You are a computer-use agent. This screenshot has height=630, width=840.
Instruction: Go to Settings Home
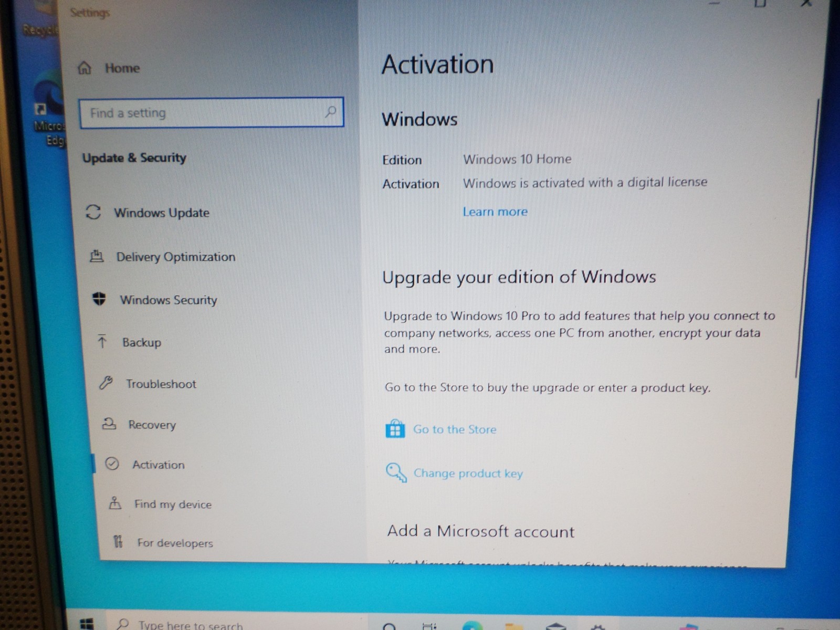pos(122,68)
